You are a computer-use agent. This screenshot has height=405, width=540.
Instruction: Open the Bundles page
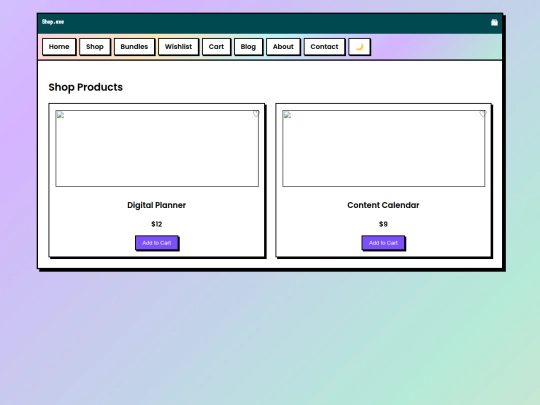coord(134,47)
